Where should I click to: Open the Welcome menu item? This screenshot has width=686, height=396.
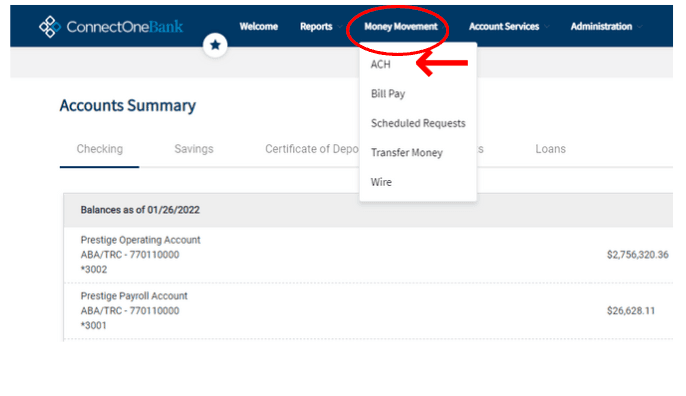click(x=259, y=27)
